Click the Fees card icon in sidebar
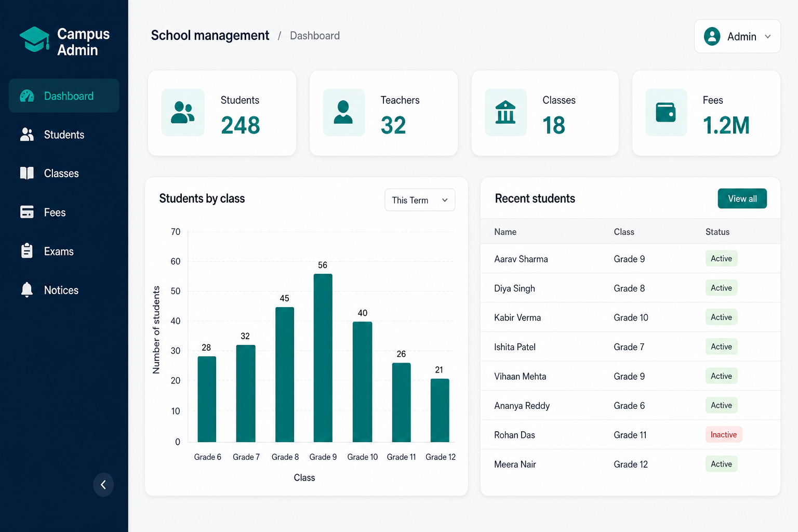Image resolution: width=798 pixels, height=532 pixels. (27, 212)
